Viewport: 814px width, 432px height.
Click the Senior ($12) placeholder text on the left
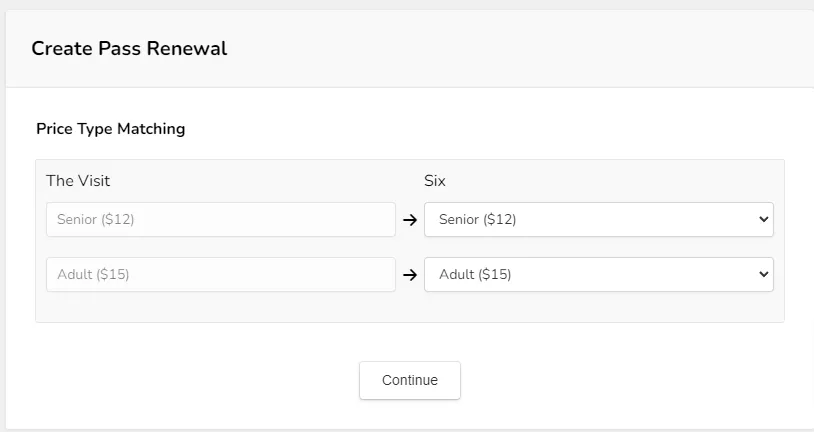[x=96, y=220]
